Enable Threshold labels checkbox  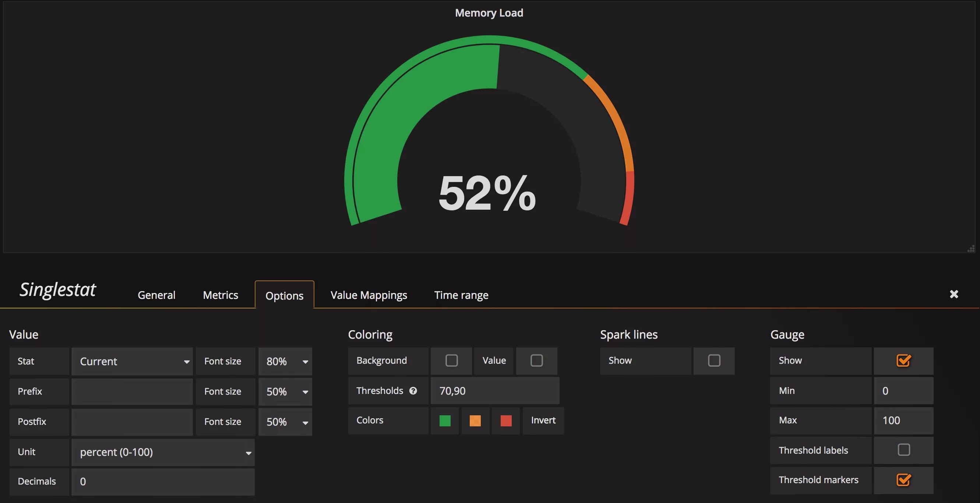point(903,450)
